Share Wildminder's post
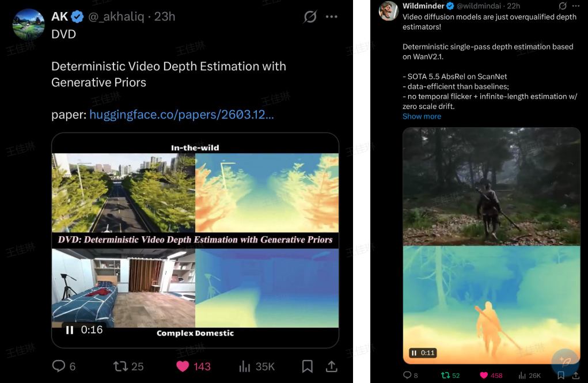The height and width of the screenshot is (383, 588). (x=576, y=375)
